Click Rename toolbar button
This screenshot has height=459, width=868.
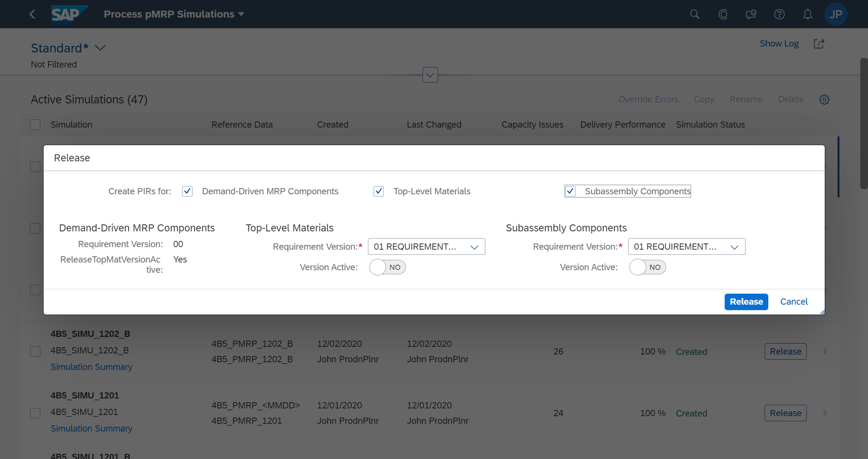pos(746,99)
